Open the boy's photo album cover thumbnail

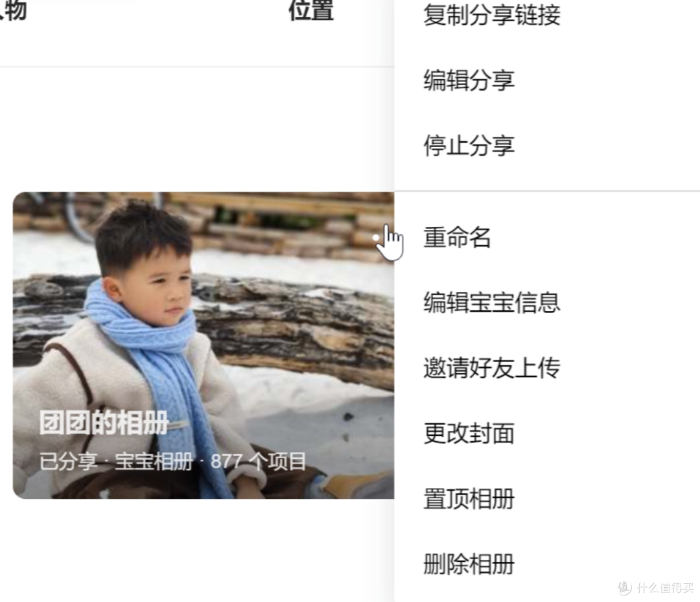[203, 345]
